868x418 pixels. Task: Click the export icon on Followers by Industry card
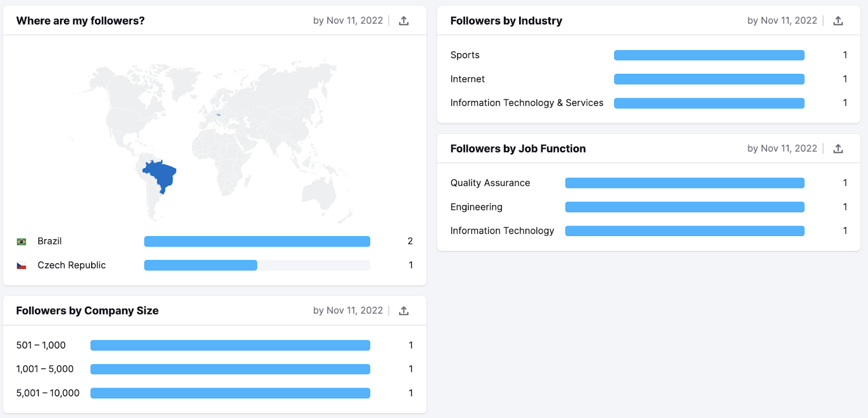point(838,20)
